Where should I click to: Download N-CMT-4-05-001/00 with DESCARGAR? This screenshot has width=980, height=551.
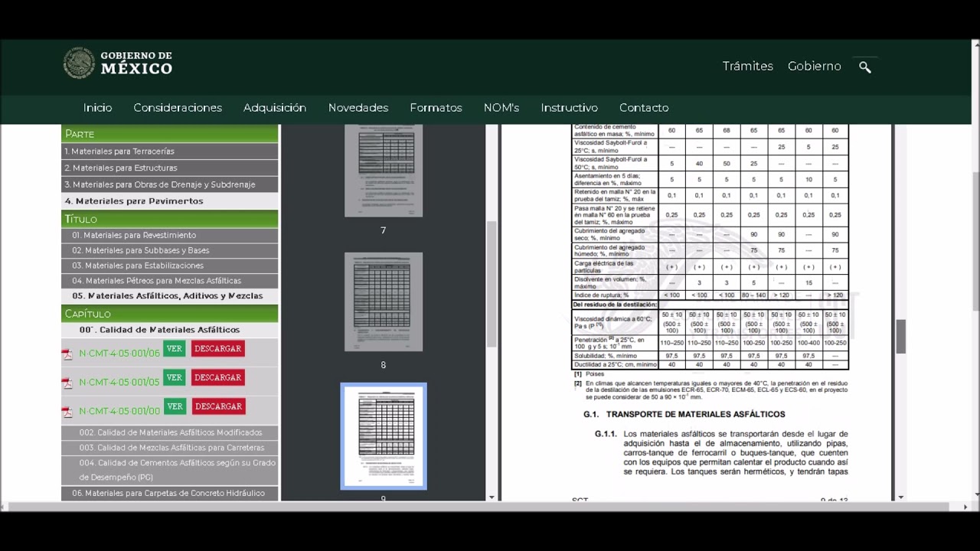(x=218, y=406)
